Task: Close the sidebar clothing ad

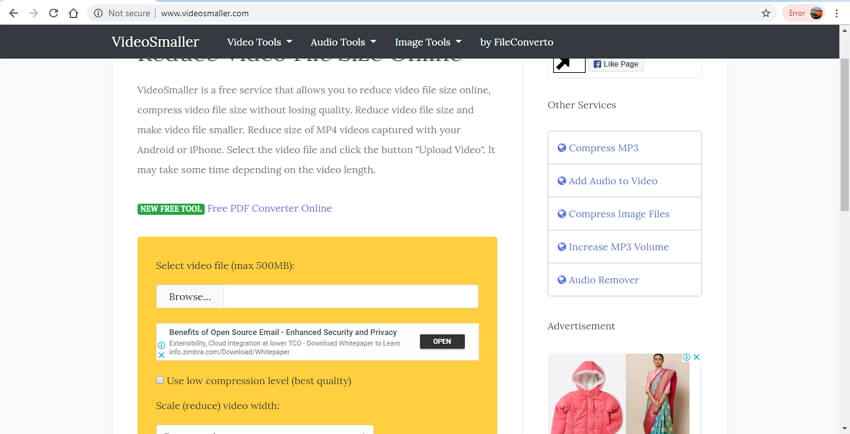Action: [x=697, y=357]
